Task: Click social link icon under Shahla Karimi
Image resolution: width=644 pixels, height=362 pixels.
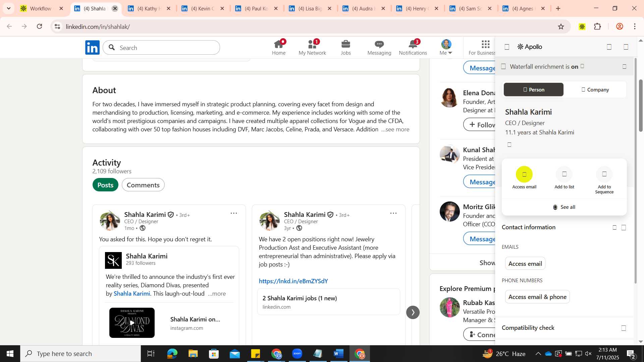Action: (x=509, y=145)
